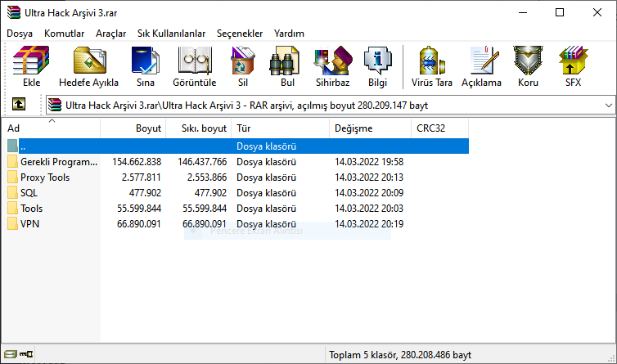
Task: Click the WinRAR title bar icon
Action: [x=13, y=12]
